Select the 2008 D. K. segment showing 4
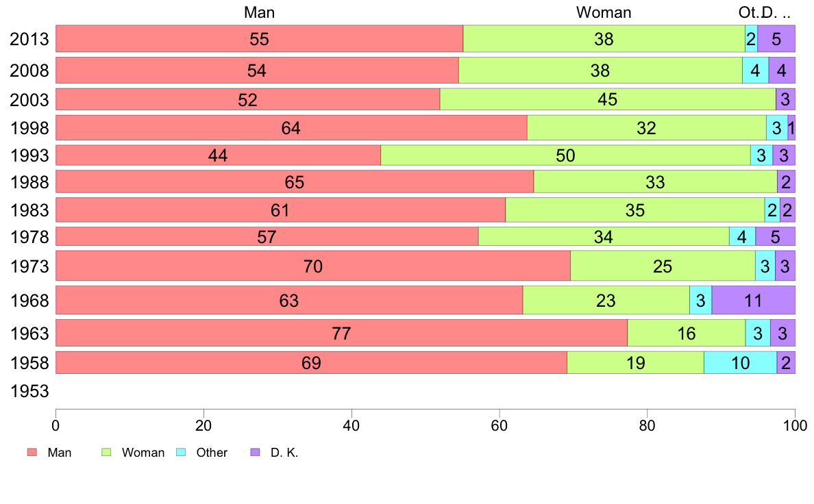Image resolution: width=814 pixels, height=504 pixels. 781,70
